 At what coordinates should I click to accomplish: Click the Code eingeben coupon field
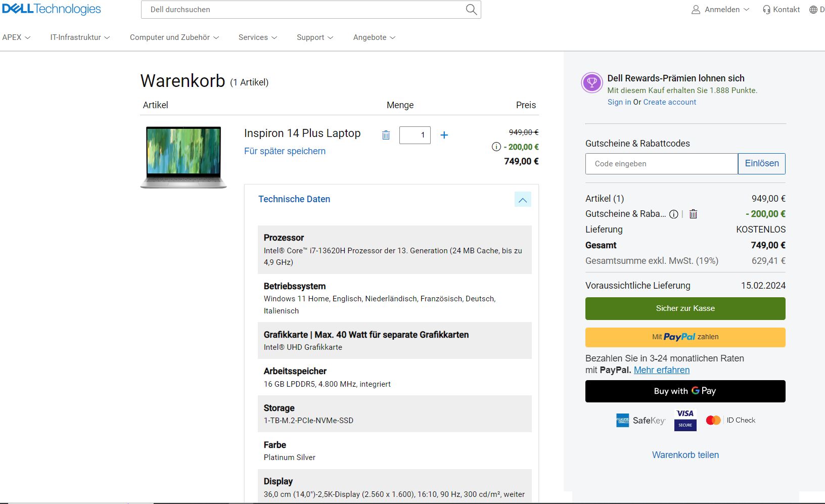(x=662, y=164)
